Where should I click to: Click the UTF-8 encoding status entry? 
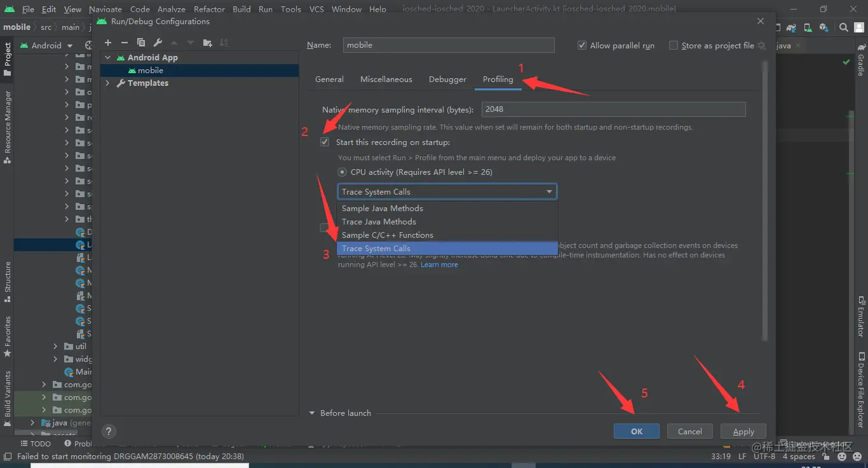pyautogui.click(x=764, y=457)
